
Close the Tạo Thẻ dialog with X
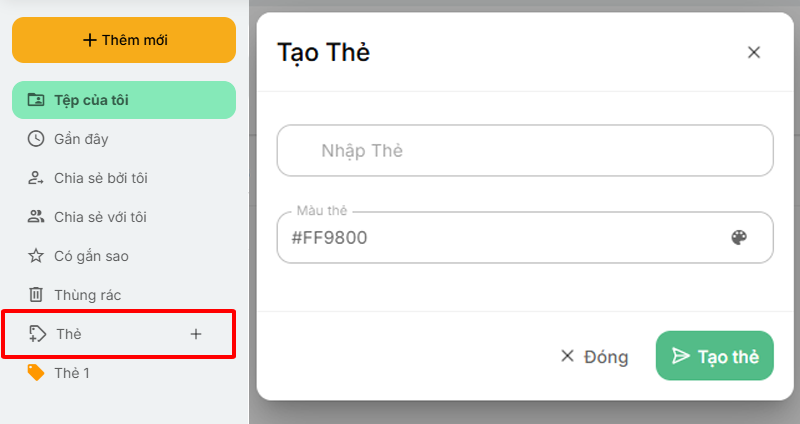tap(754, 52)
